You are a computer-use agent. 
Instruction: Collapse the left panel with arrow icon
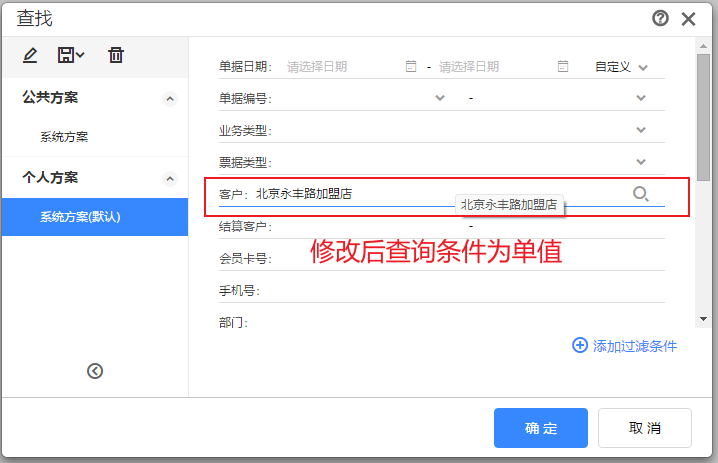tap(95, 371)
